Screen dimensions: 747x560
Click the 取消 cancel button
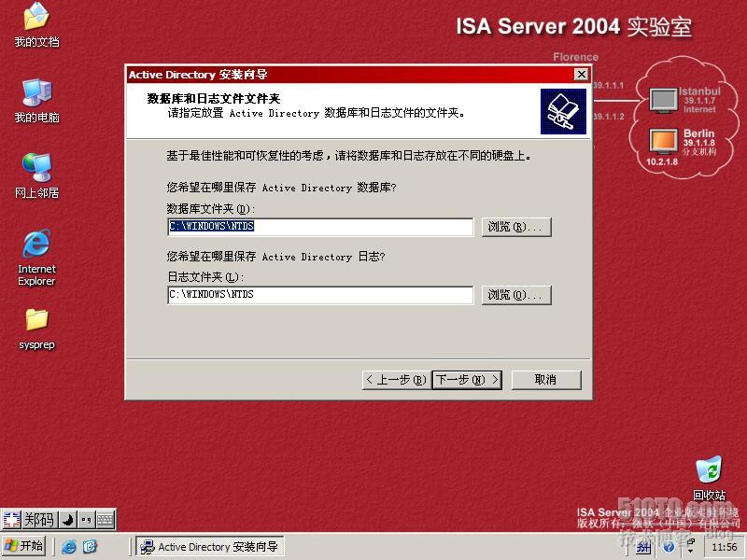tap(546, 380)
